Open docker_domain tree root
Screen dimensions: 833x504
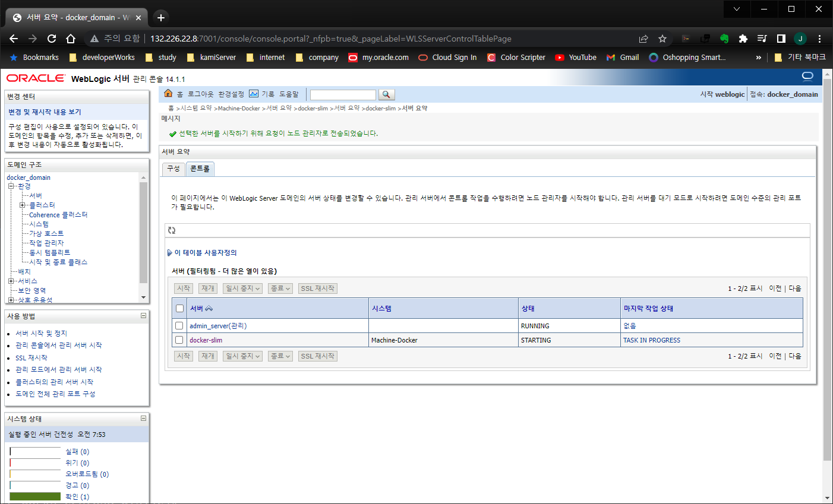point(29,177)
